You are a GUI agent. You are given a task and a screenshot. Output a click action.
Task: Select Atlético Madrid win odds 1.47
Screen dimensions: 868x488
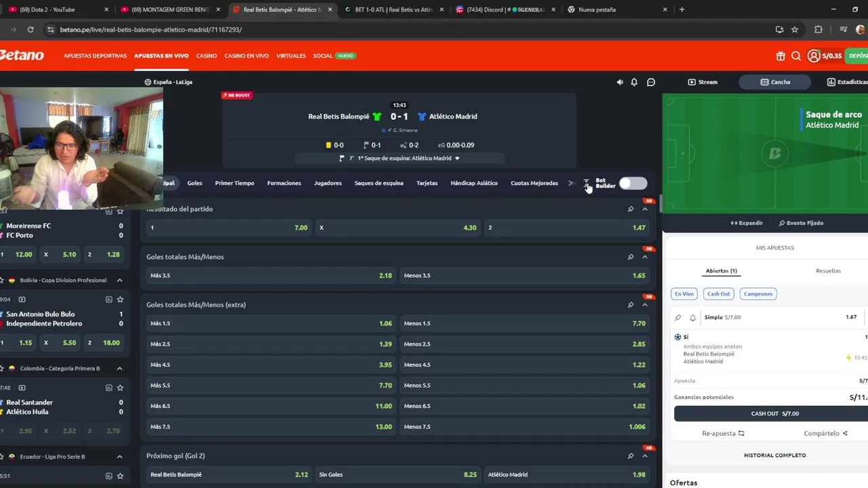(x=567, y=228)
